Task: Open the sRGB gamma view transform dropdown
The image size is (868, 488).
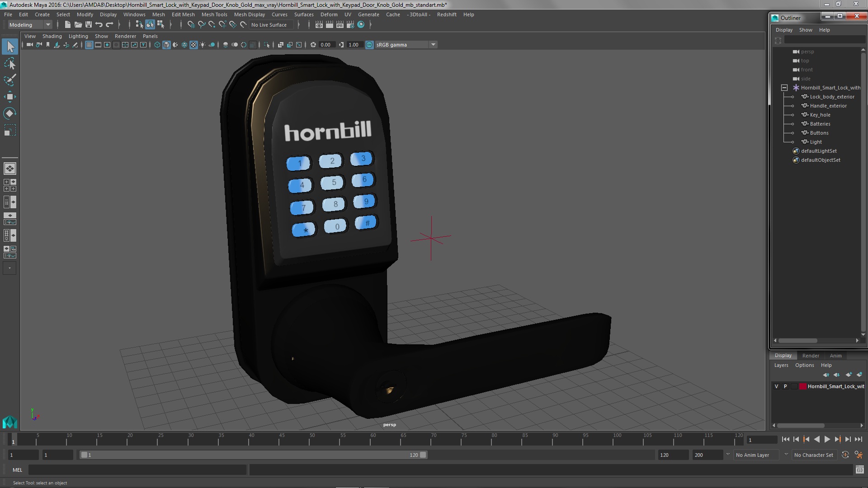Action: click(x=406, y=45)
